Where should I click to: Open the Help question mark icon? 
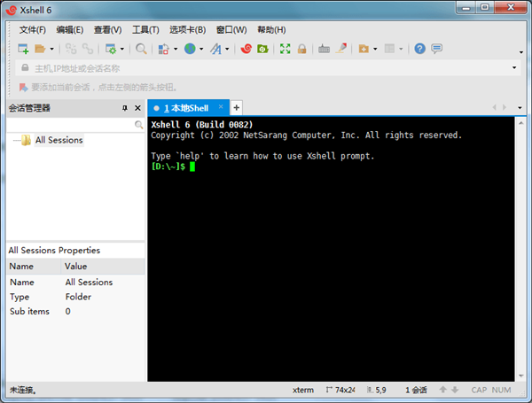click(x=420, y=49)
